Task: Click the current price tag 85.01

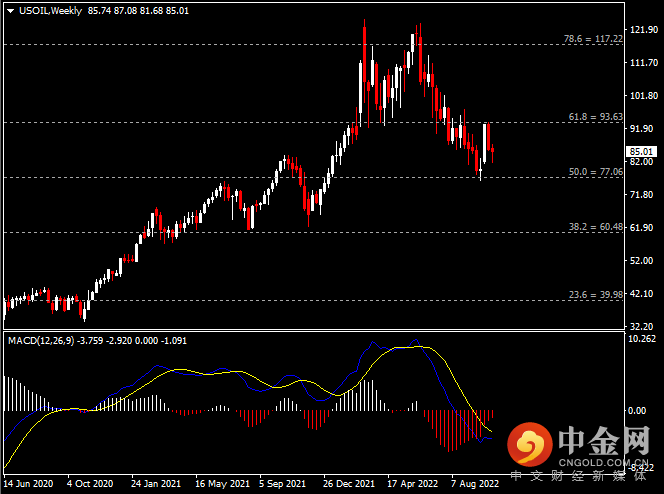Action: [x=640, y=151]
